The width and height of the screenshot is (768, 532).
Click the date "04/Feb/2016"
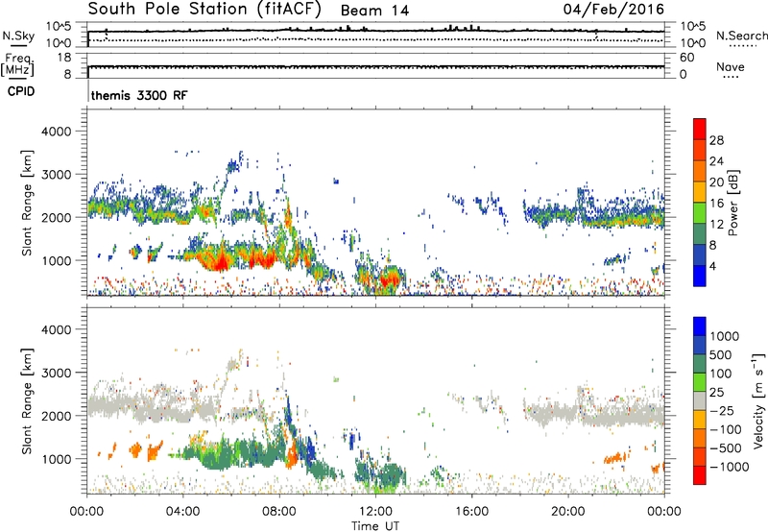click(613, 9)
